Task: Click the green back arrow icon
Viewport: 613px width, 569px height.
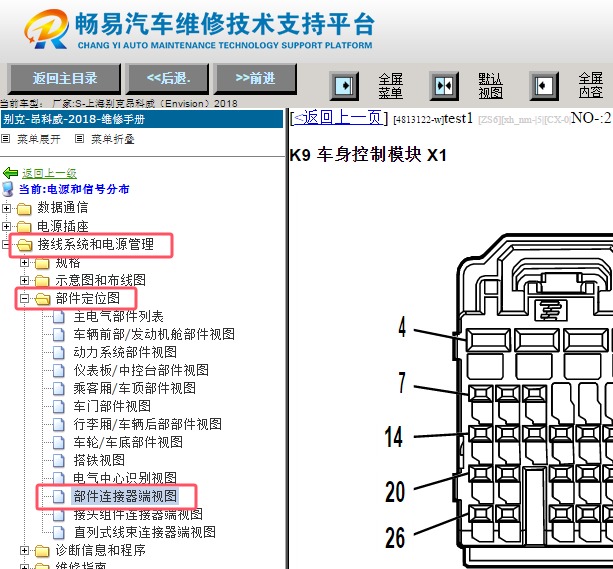Action: click(x=10, y=172)
